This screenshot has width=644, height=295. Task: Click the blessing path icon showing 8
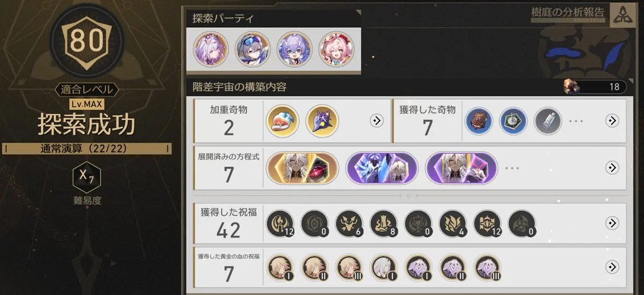[x=384, y=223]
